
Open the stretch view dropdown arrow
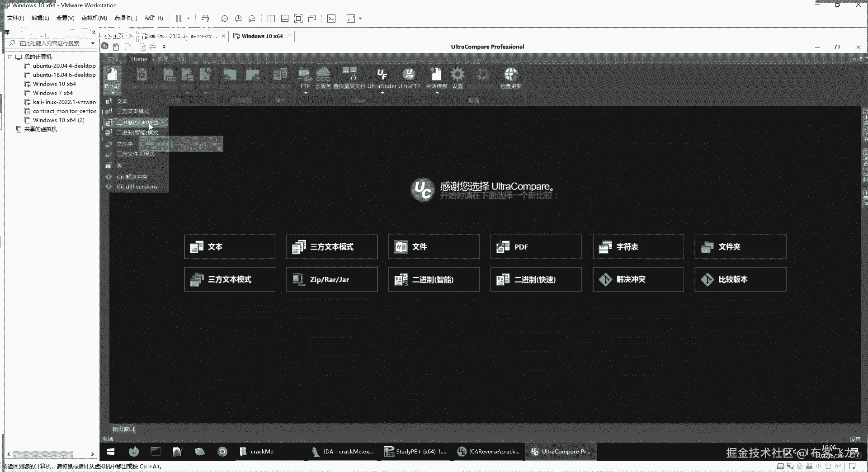pos(360,19)
